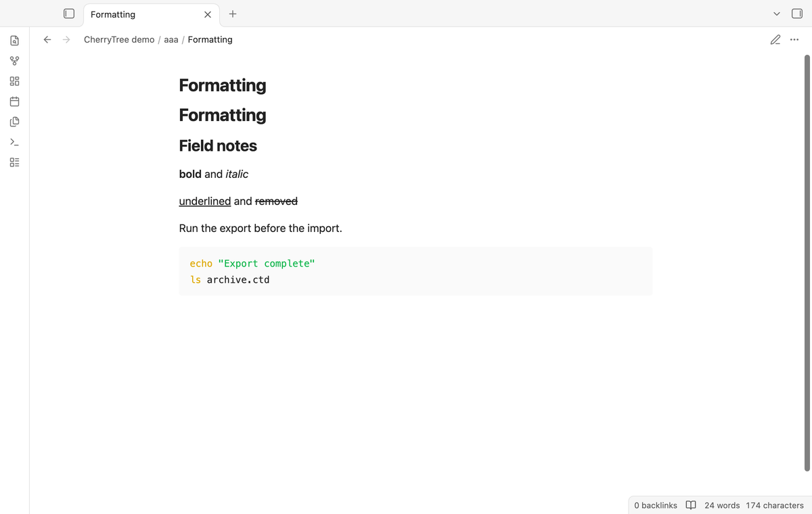The height and width of the screenshot is (514, 812).
Task: Toggle the right sidebar
Action: point(796,14)
